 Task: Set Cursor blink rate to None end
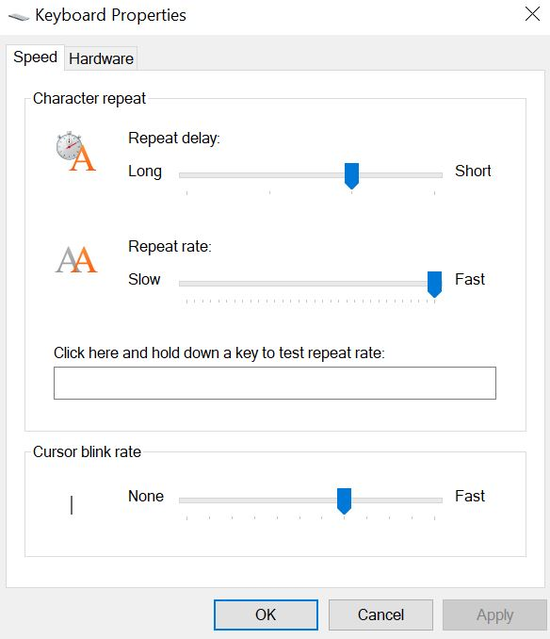(187, 500)
